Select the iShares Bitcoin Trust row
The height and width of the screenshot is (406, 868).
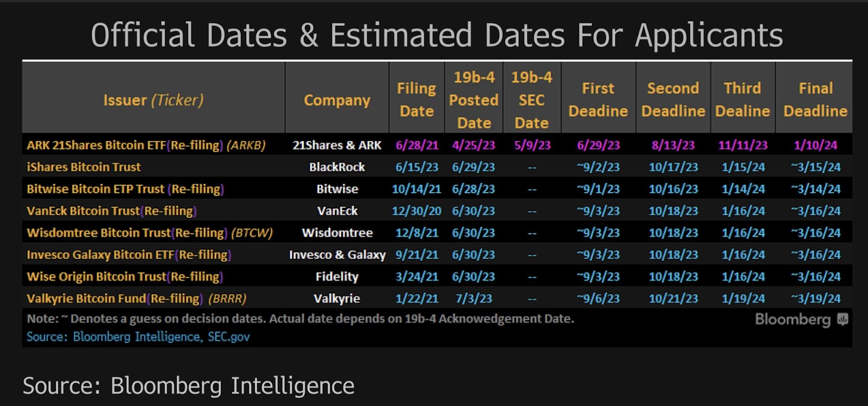click(437, 167)
